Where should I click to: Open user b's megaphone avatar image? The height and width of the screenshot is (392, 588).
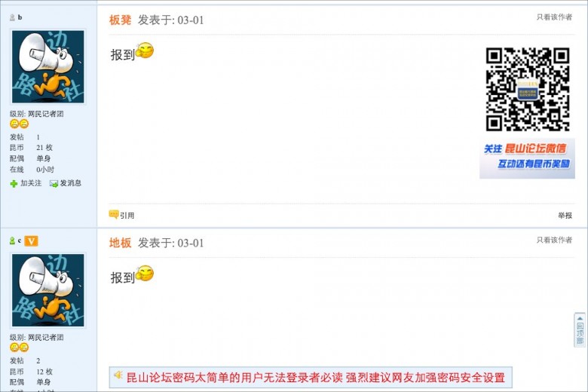tap(48, 67)
